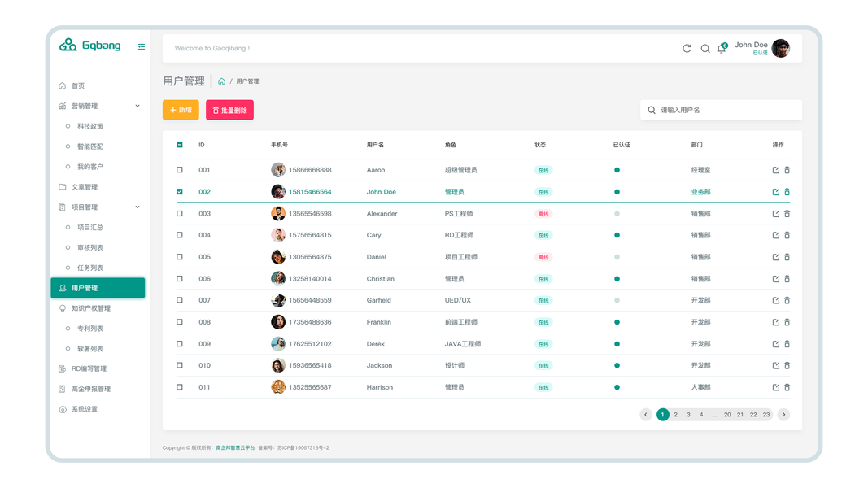The height and width of the screenshot is (488, 868).
Task: Check the box for row 008
Action: 179,322
